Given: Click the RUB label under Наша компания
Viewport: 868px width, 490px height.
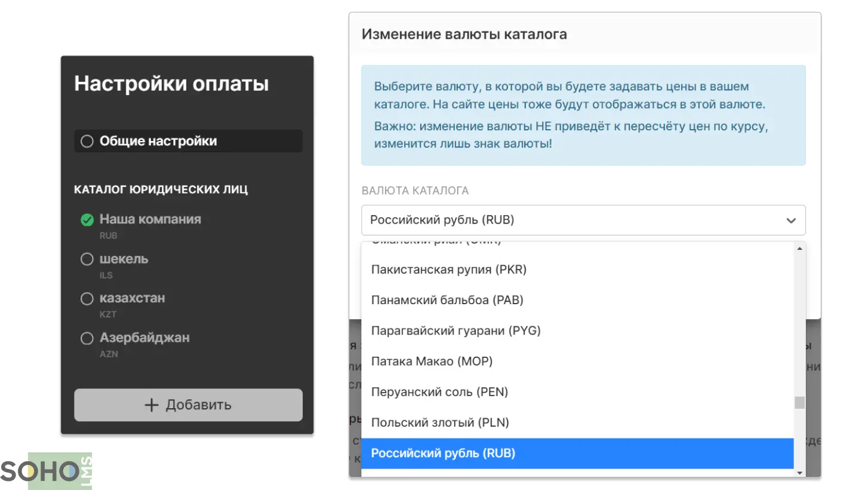Looking at the screenshot, I should point(108,236).
